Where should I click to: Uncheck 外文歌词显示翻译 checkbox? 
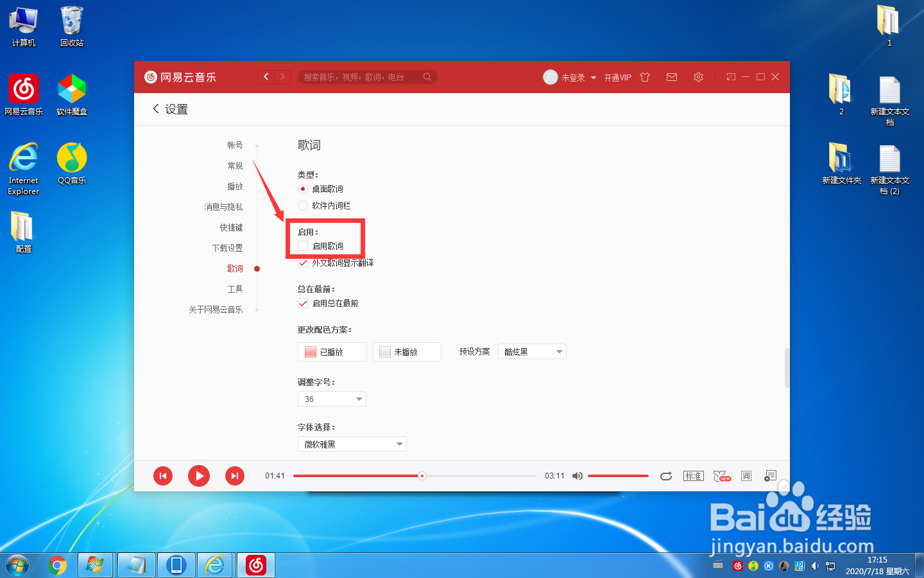(303, 263)
